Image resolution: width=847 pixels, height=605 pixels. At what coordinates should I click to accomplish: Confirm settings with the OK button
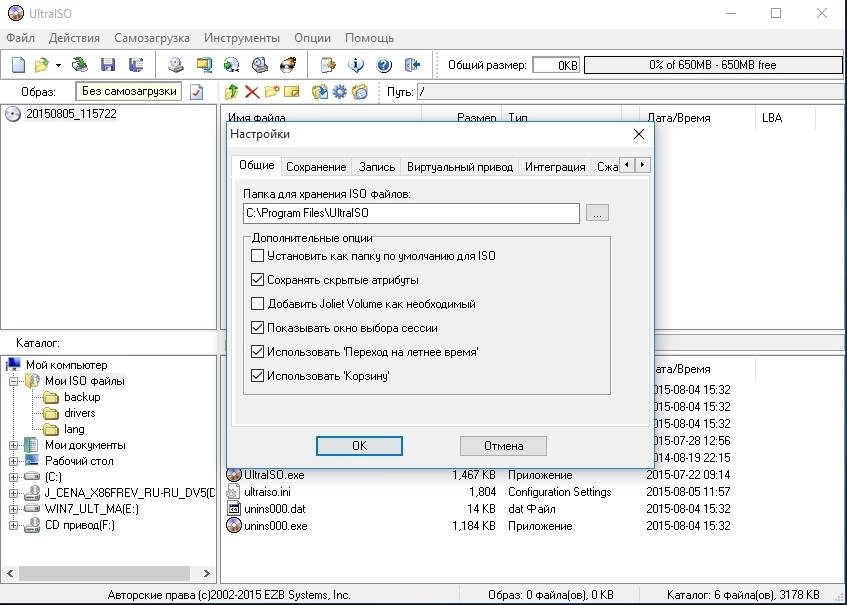pos(359,446)
